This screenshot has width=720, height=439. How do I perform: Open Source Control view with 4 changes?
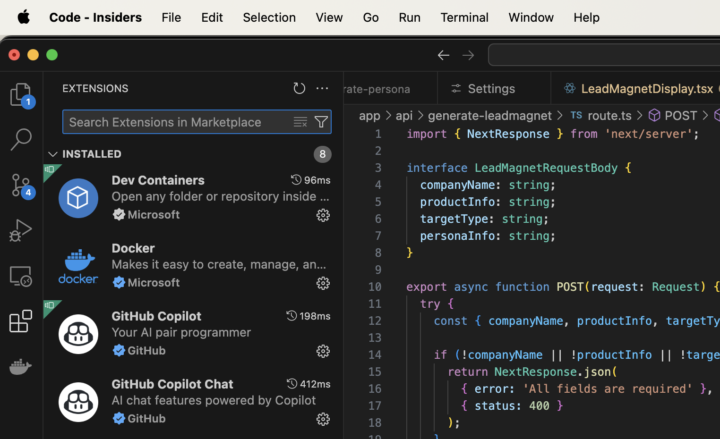pyautogui.click(x=21, y=185)
